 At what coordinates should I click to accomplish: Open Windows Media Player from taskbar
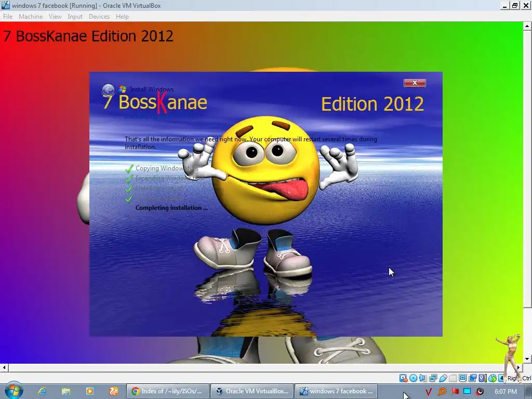89,391
